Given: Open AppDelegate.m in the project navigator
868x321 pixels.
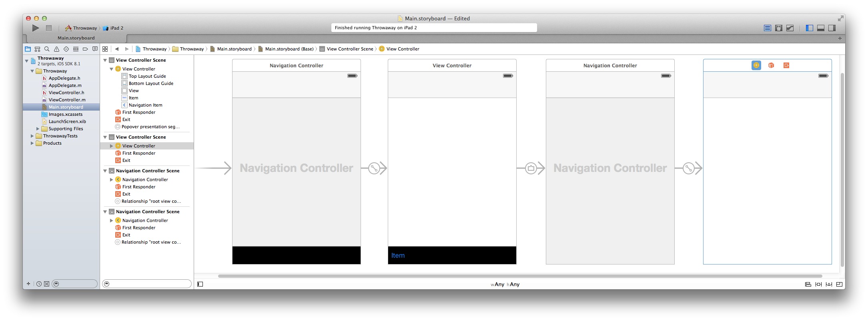Looking at the screenshot, I should coord(65,85).
